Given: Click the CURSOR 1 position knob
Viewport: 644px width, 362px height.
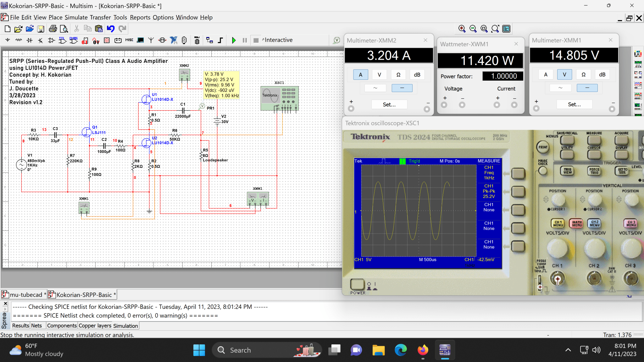Looking at the screenshot, I should tap(558, 200).
